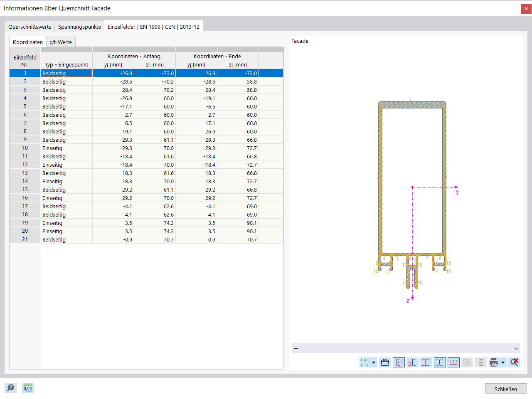Click the Einseitig cell in row 16
Viewport: 532px width, 399px height.
[x=66, y=198]
